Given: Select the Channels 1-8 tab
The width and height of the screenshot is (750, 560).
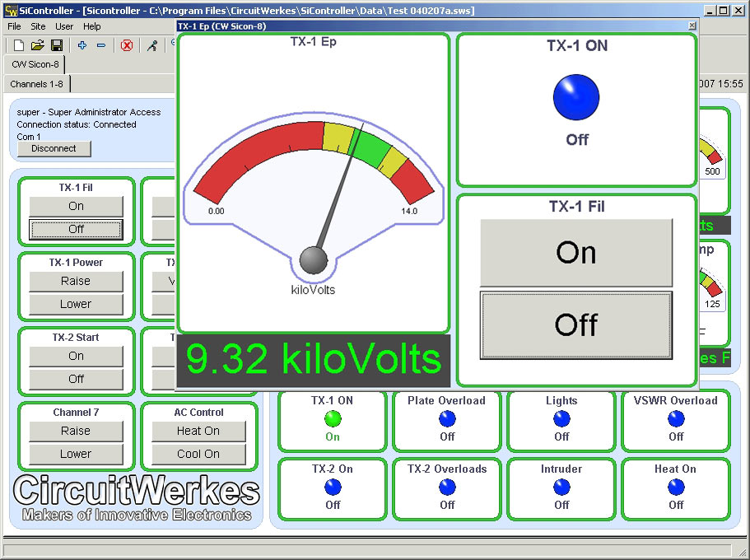Looking at the screenshot, I should (35, 84).
